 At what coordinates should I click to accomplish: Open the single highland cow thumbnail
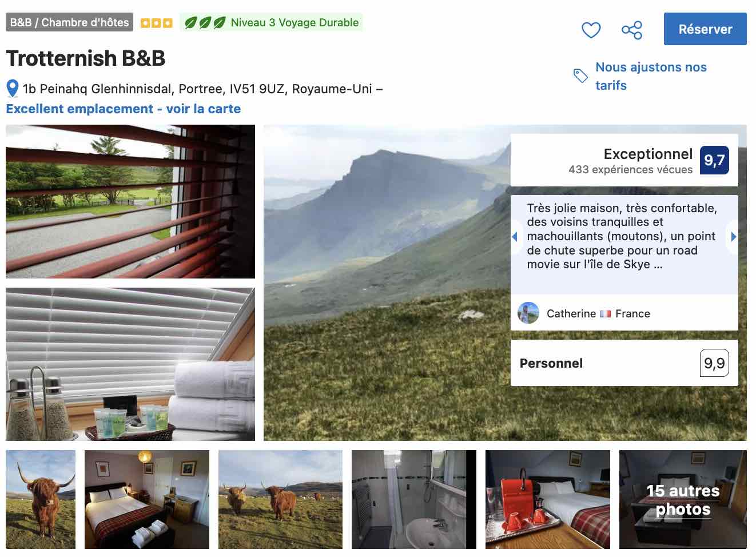coord(41,499)
